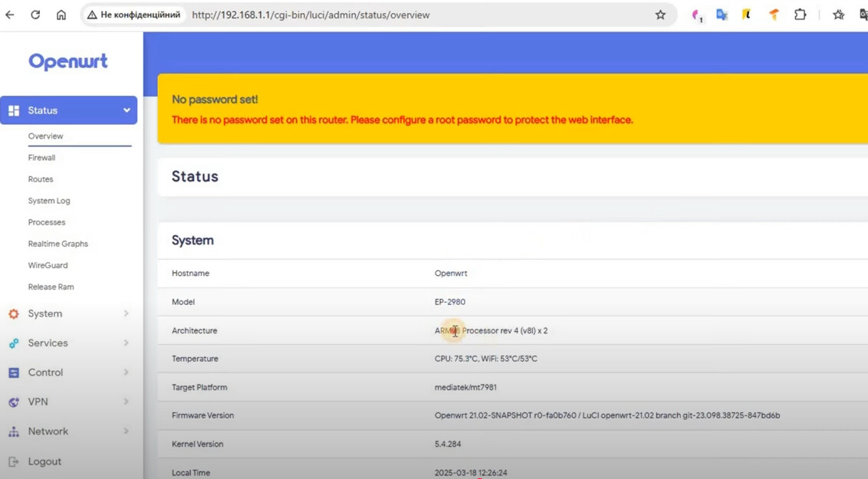This screenshot has width=868, height=479.
Task: Click the 'Kernel Version' row label
Action: tap(198, 445)
